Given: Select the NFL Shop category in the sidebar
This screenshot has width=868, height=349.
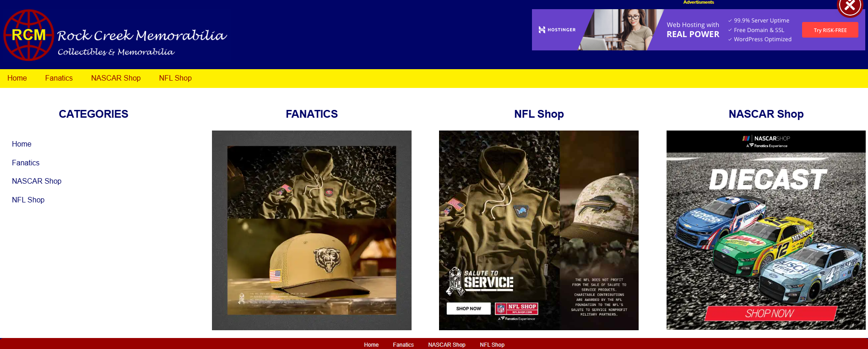Looking at the screenshot, I should click(28, 200).
